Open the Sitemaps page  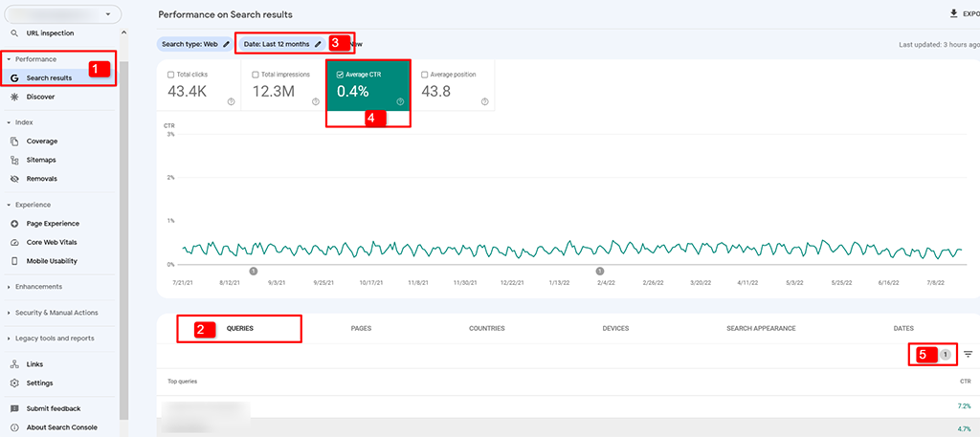[40, 160]
